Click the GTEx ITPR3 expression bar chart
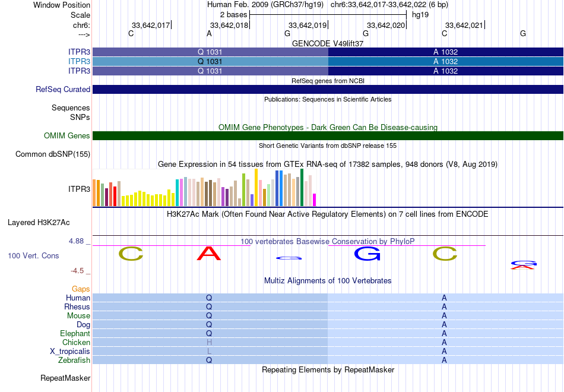 tap(204, 188)
